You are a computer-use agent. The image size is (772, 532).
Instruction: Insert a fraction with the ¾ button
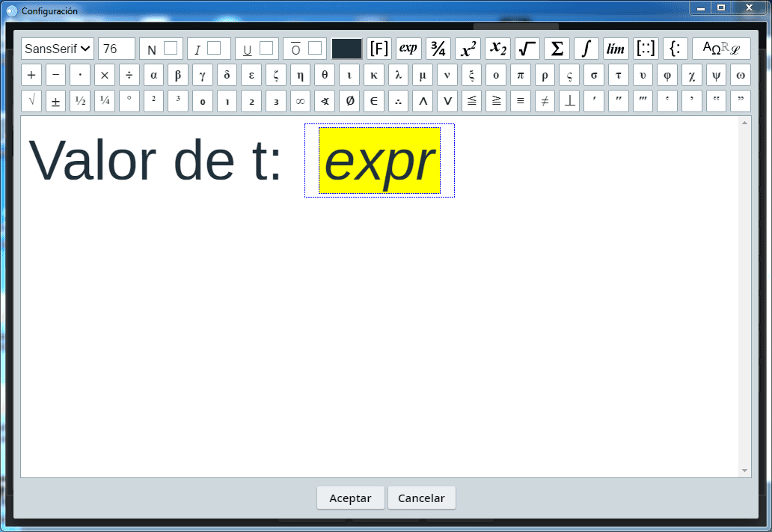[x=438, y=49]
